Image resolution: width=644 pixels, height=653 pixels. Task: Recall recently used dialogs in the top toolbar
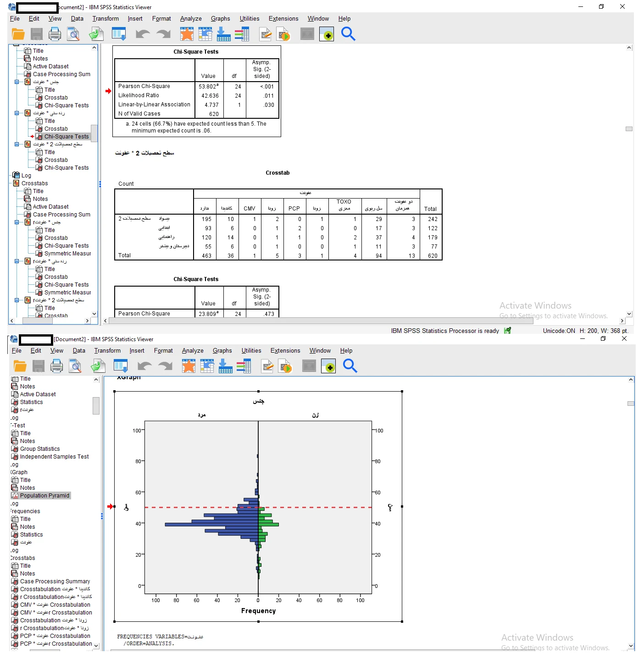point(119,34)
